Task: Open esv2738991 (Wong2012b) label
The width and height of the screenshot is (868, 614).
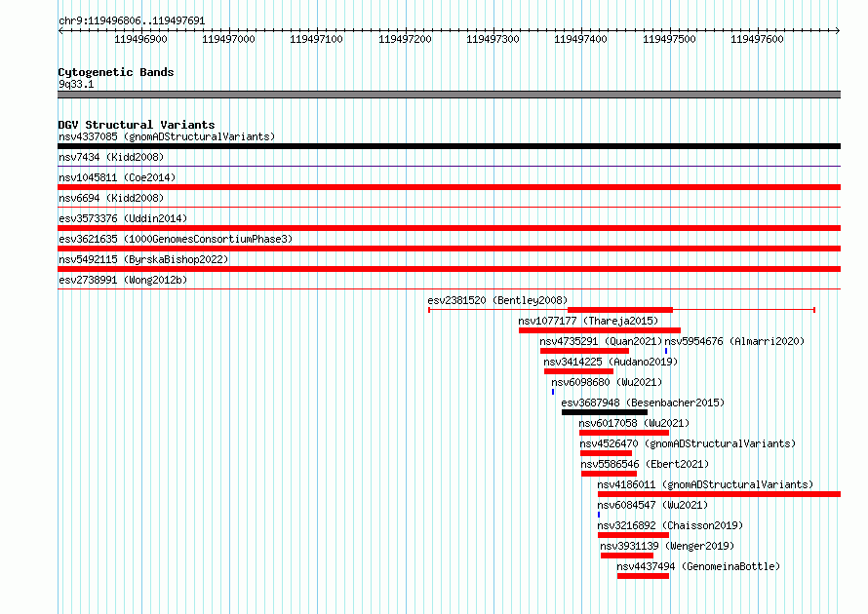Action: pos(123,280)
